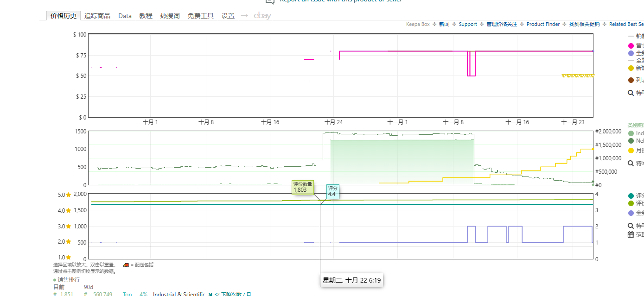Click the Top 4% text
The height and width of the screenshot is (296, 644).
coord(135,294)
